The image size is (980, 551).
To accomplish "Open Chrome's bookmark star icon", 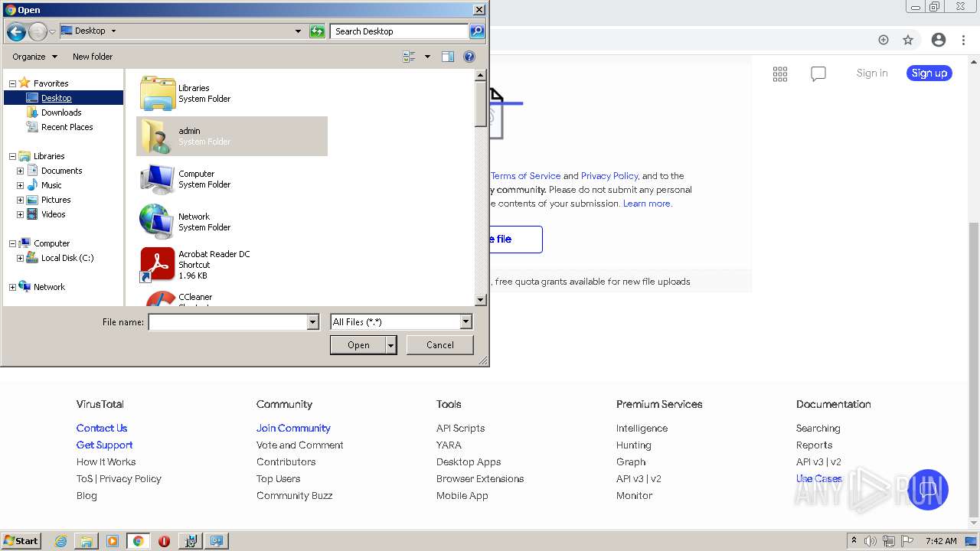I will pos(908,40).
